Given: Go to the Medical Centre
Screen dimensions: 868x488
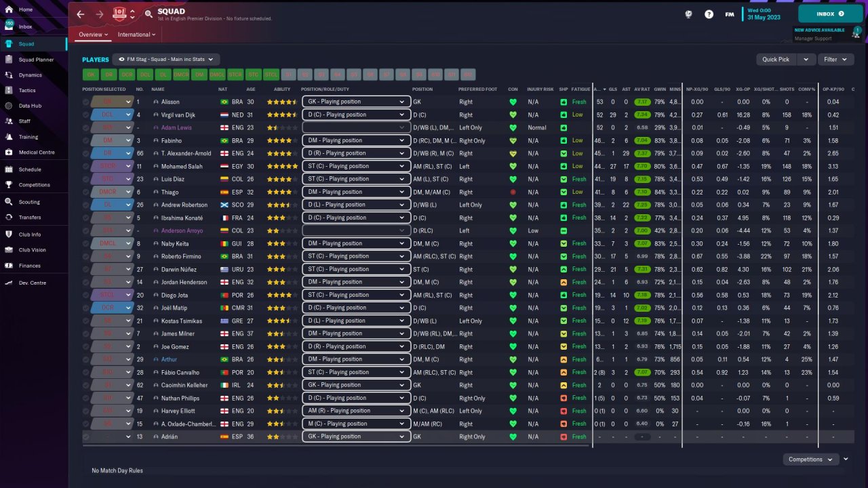Looking at the screenshot, I should [37, 152].
